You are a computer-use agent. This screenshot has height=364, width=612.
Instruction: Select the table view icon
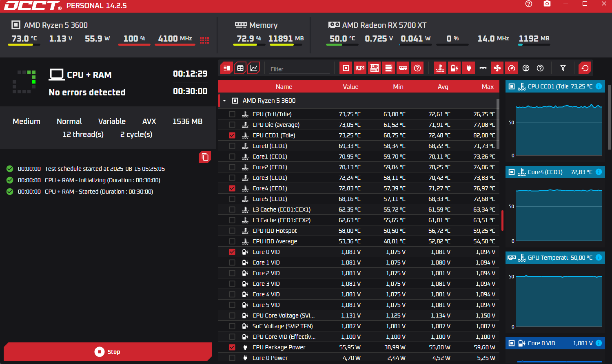(240, 68)
